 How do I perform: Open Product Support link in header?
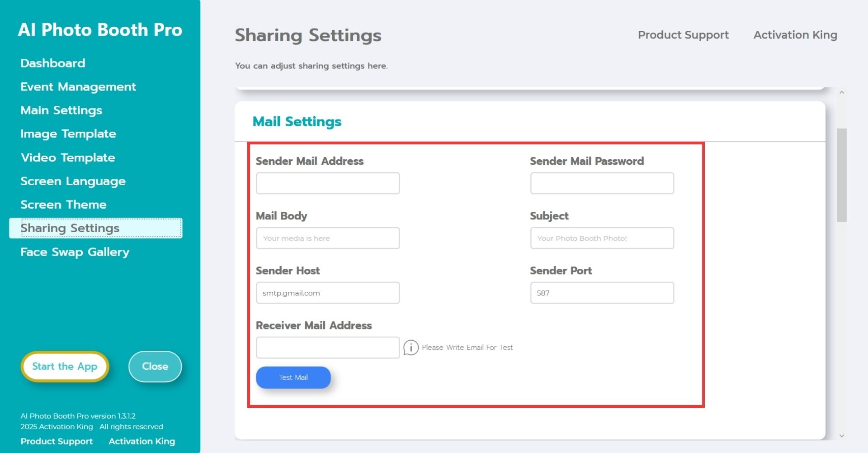coord(683,35)
